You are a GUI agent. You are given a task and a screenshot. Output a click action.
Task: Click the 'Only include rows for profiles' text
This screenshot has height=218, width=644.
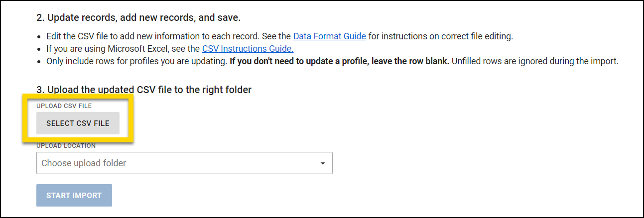136,62
